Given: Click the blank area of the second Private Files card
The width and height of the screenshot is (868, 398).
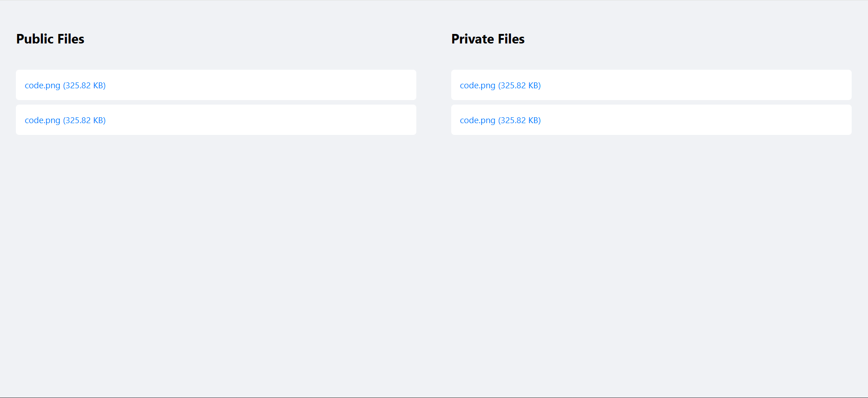Looking at the screenshot, I should pos(702,120).
